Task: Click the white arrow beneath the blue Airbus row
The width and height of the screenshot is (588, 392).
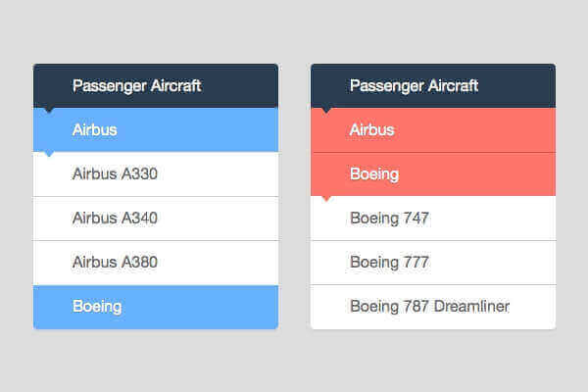Action: coord(49,155)
